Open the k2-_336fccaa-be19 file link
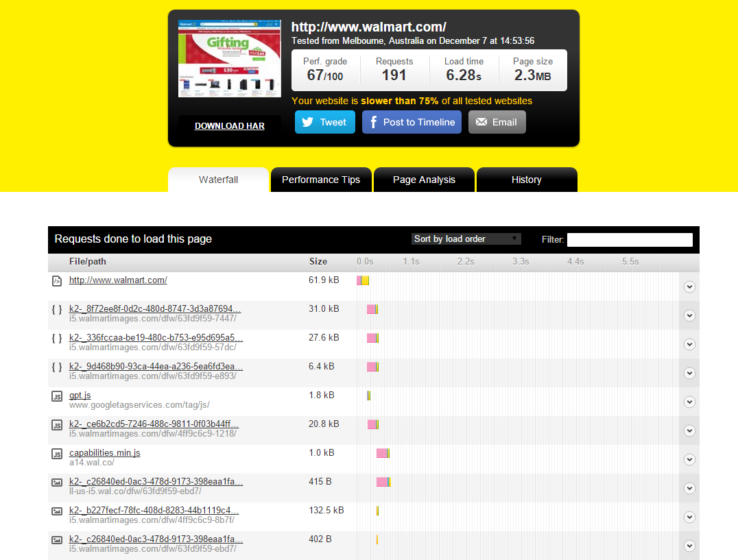The width and height of the screenshot is (738, 560). 156,338
